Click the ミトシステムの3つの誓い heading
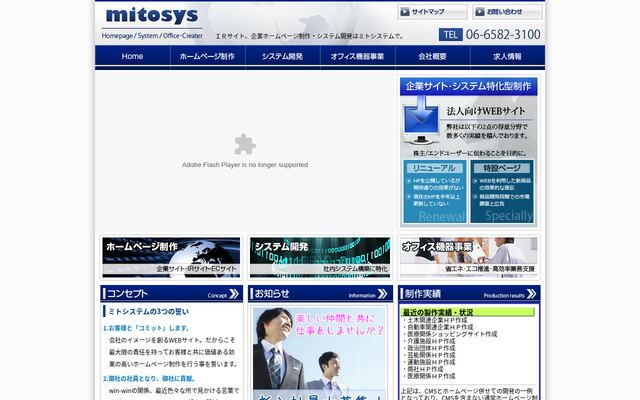Image resolution: width=640 pixels, height=400 pixels. (x=148, y=312)
